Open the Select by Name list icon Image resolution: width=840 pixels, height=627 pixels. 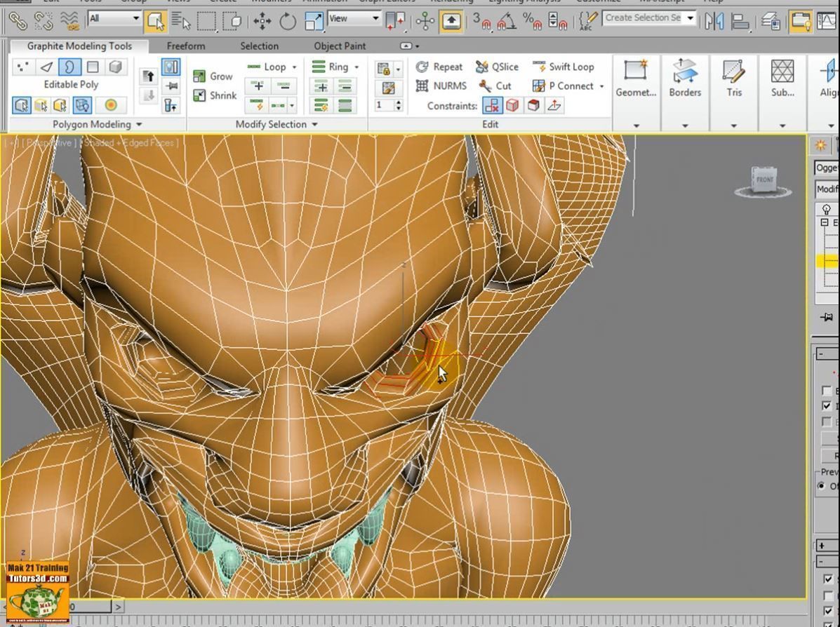tap(181, 22)
